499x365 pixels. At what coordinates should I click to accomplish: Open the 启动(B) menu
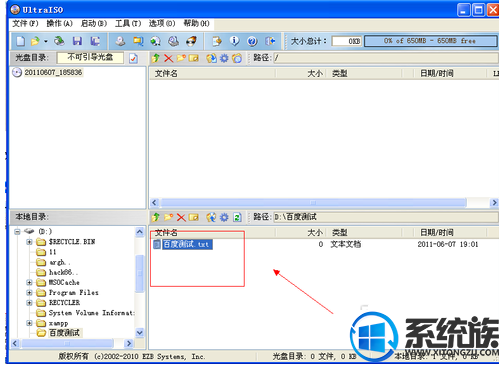pos(94,23)
